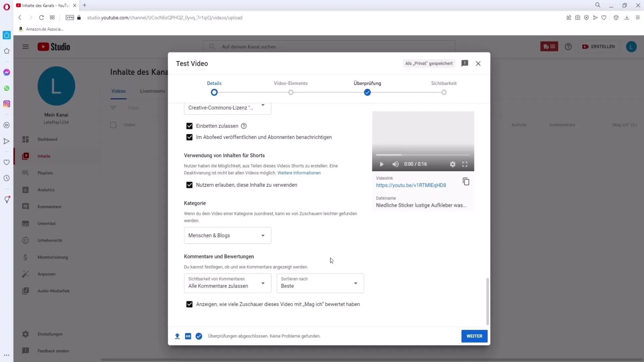Click the upload status arrow icon

177,336
